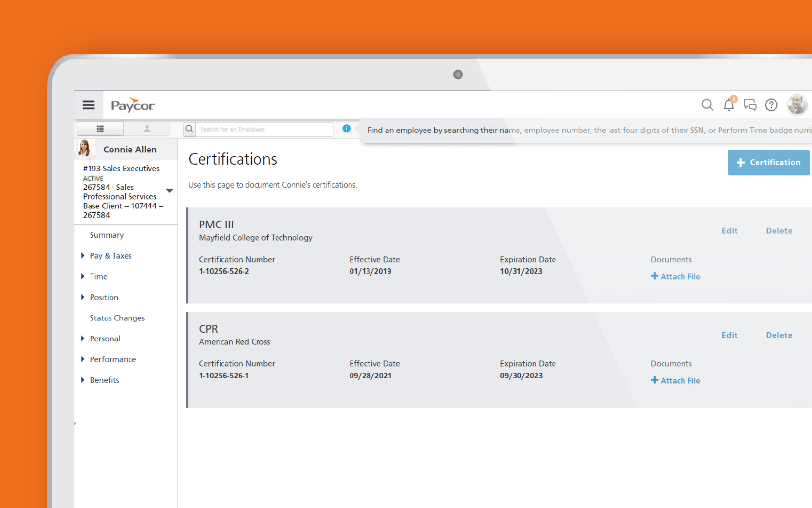
Task: Open the employee position dropdown arrow
Action: click(170, 191)
